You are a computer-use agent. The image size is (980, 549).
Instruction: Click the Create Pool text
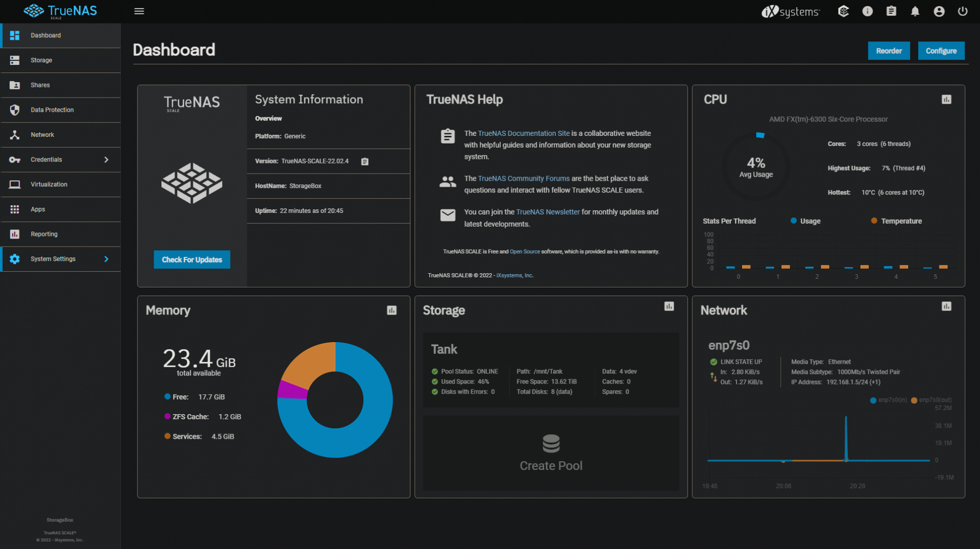point(551,466)
